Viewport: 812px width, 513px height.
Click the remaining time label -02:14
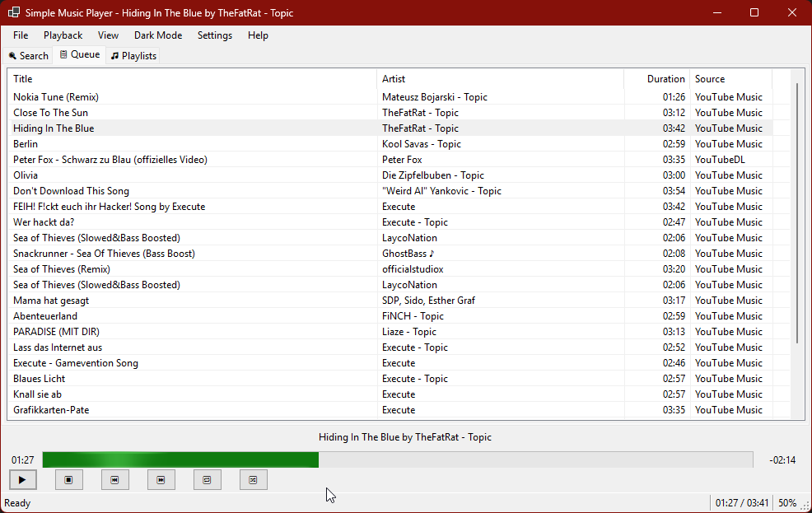(x=782, y=459)
